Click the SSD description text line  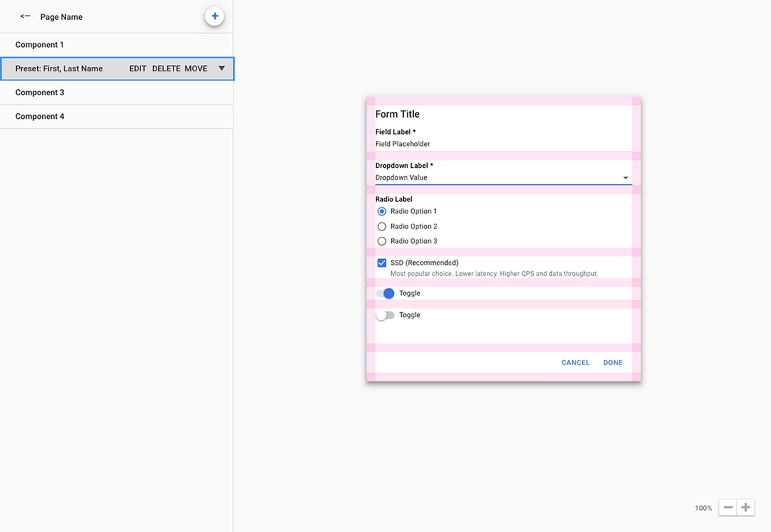pos(494,274)
